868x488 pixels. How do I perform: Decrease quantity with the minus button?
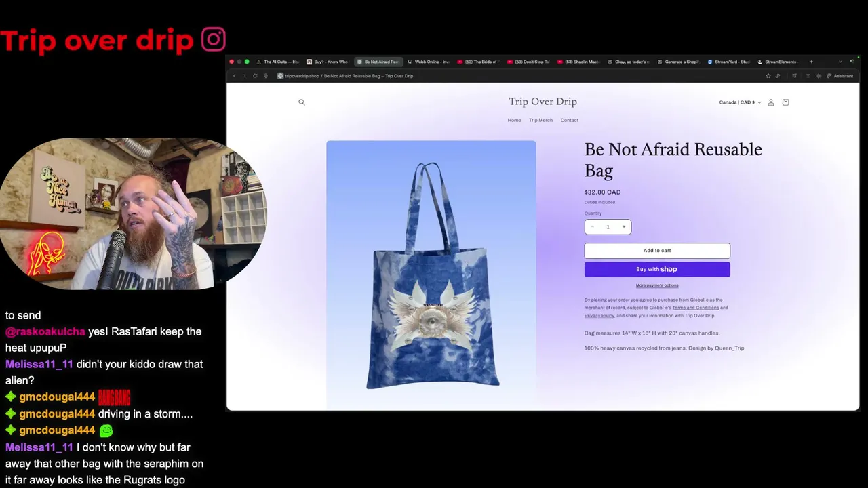tap(592, 227)
